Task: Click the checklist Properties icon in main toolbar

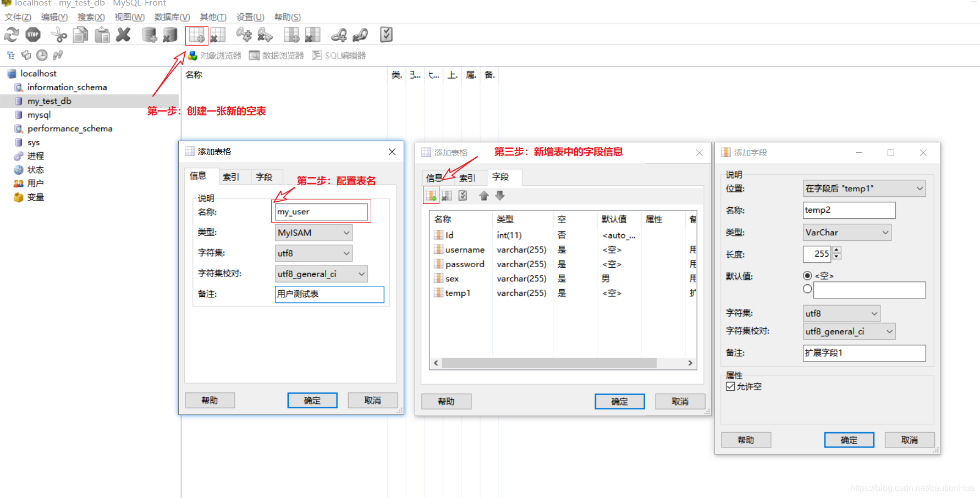Action: pyautogui.click(x=387, y=35)
